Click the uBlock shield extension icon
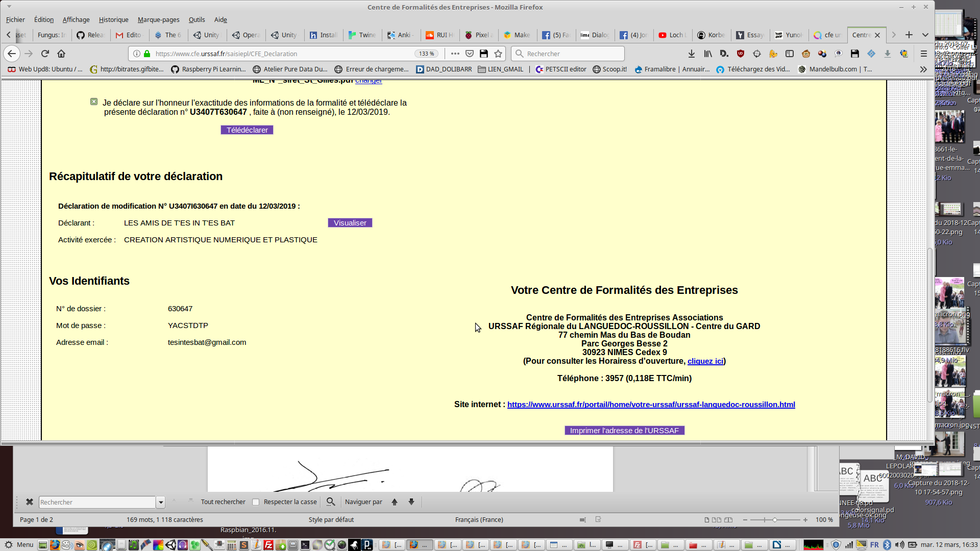This screenshot has width=980, height=551. pos(741,54)
